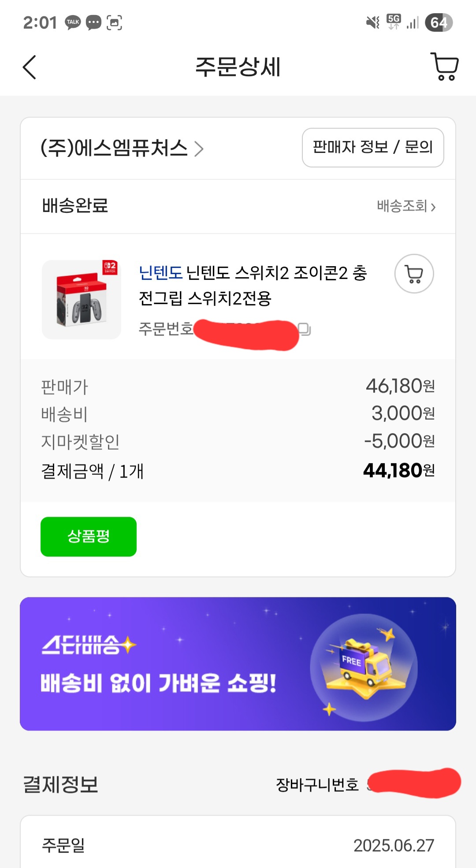This screenshot has width=476, height=868.
Task: Open 배송조회 delivery tracking
Action: coord(406,206)
